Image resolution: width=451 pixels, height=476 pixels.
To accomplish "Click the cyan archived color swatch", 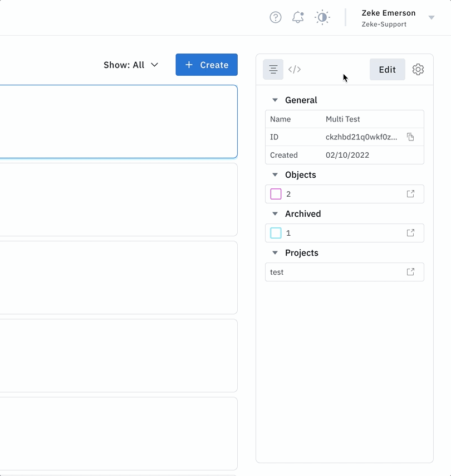I will [x=276, y=233].
